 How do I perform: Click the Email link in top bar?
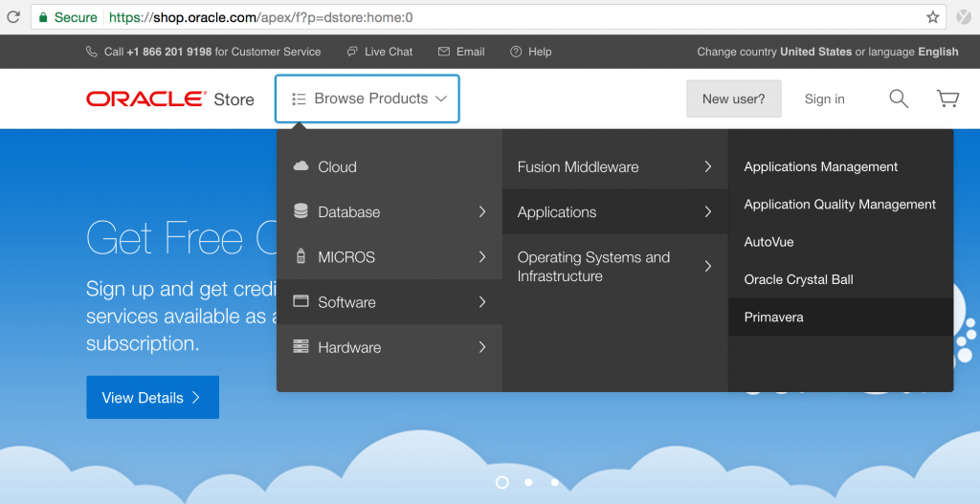point(471,52)
